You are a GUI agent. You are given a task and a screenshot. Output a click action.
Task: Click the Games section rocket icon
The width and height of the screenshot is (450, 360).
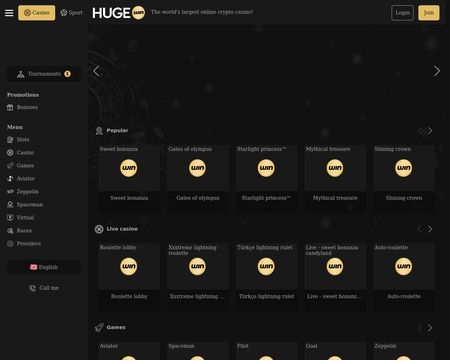tap(99, 327)
